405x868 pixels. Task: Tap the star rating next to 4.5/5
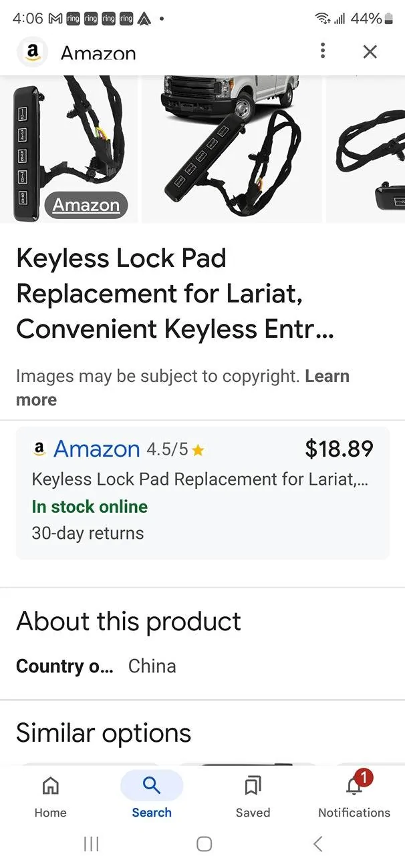[x=198, y=449]
